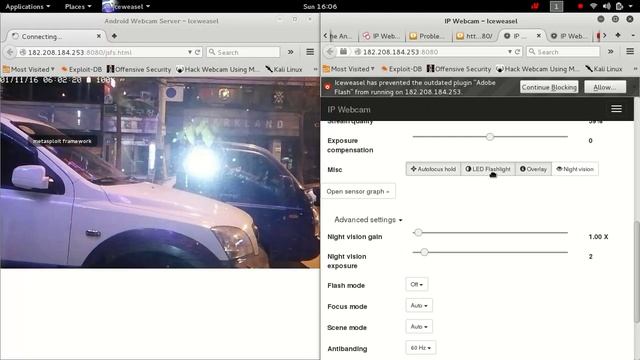Click the IP Webcam page title
This screenshot has width=640, height=360.
349,109
